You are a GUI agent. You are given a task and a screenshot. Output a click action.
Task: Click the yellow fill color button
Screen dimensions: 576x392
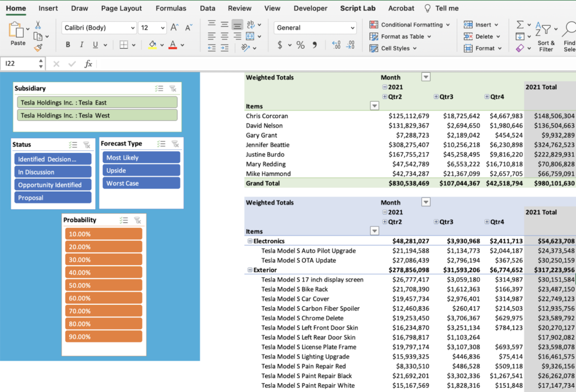pyautogui.click(x=152, y=45)
